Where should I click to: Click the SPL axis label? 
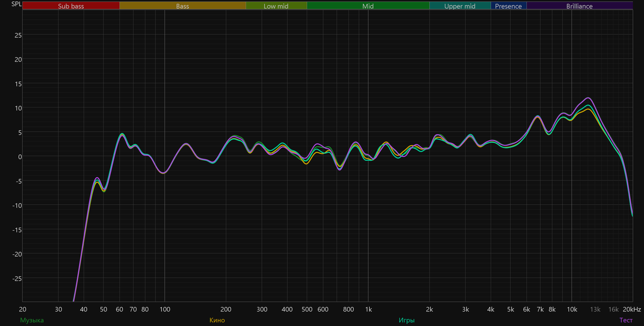16,4
